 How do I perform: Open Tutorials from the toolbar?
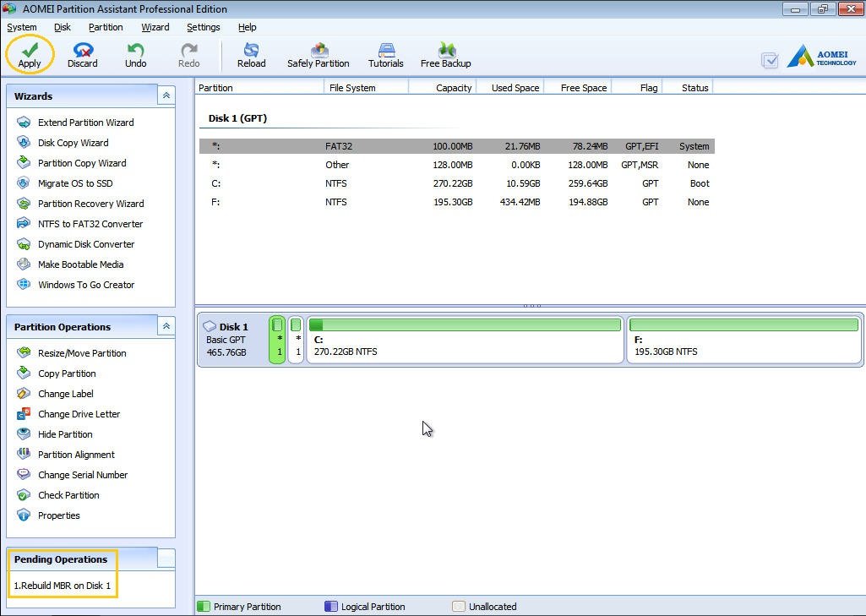pyautogui.click(x=385, y=54)
